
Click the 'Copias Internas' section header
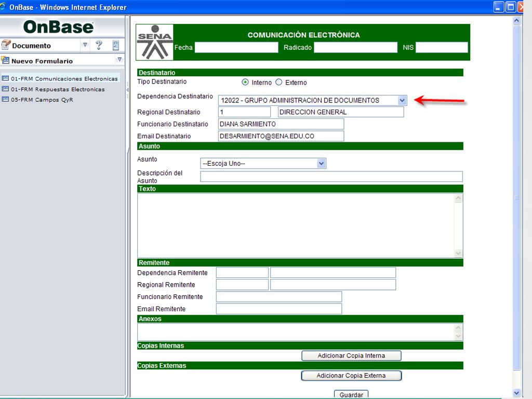(x=300, y=345)
